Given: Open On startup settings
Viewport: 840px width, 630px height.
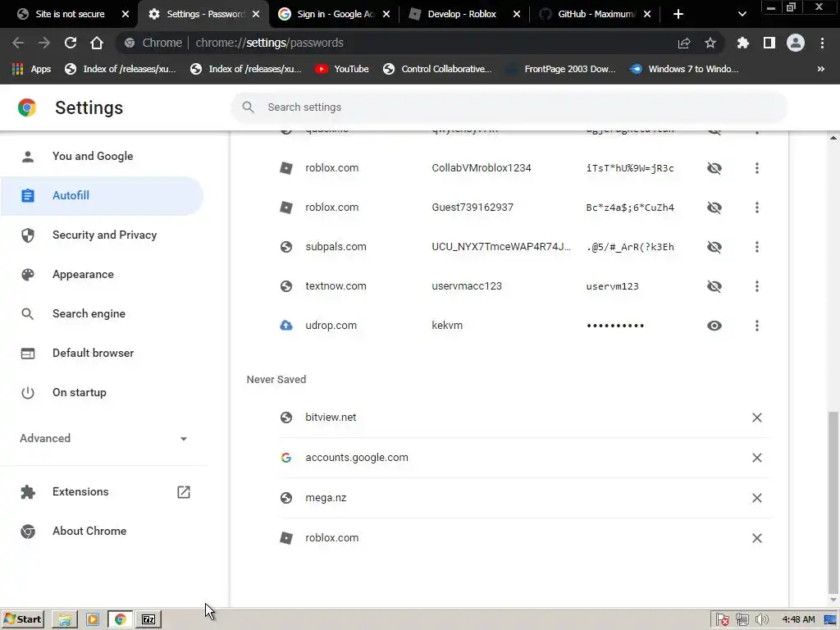Looking at the screenshot, I should 102,393.
